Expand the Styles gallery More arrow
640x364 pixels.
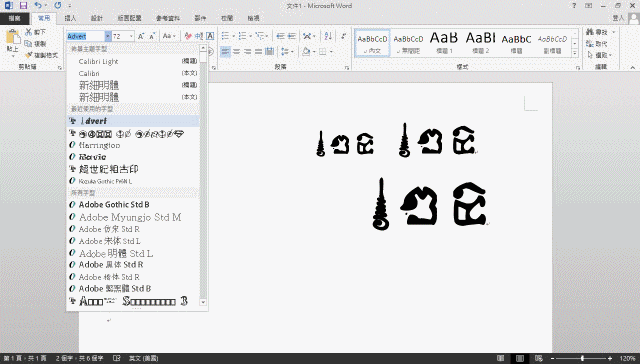(575, 53)
